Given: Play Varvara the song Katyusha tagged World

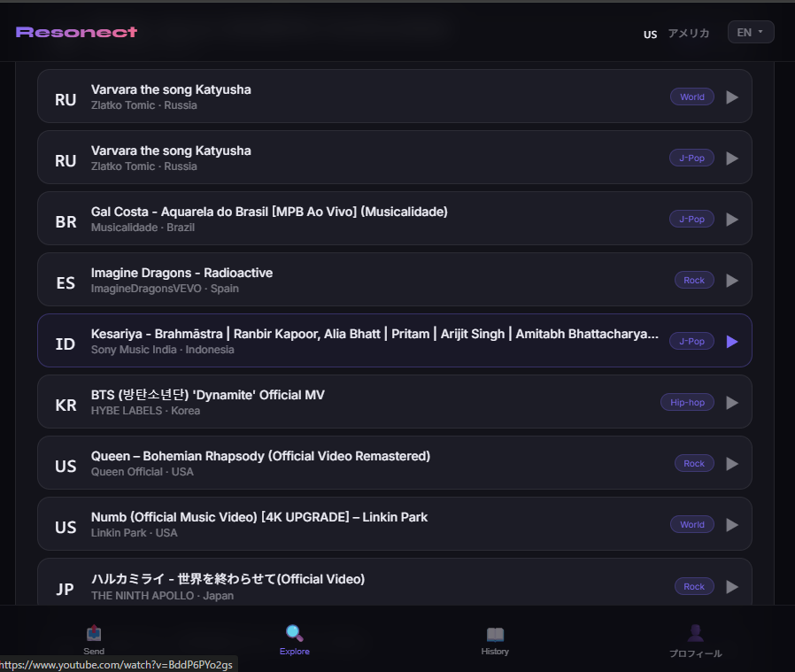Looking at the screenshot, I should pos(731,97).
